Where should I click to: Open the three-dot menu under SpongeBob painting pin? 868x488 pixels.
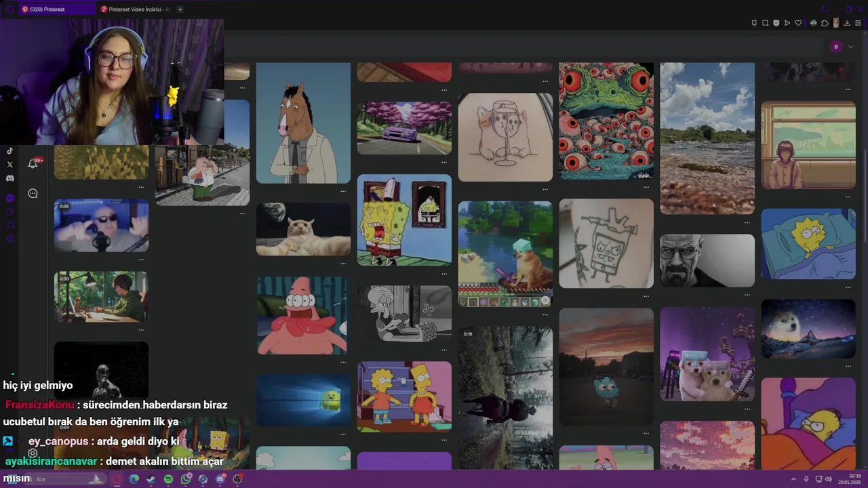(x=444, y=273)
